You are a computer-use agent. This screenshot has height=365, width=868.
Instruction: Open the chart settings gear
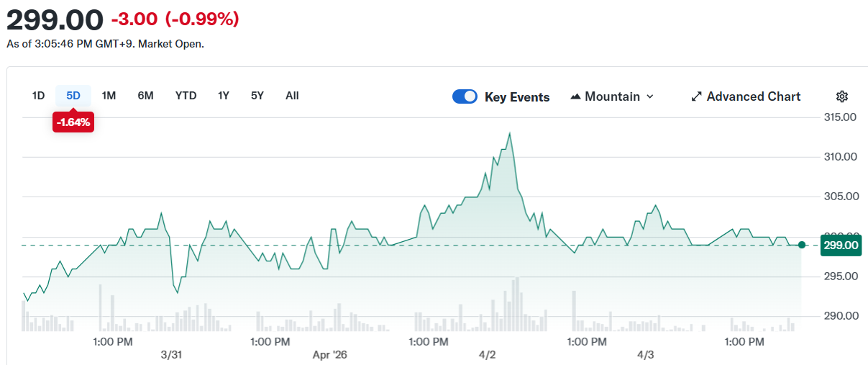pyautogui.click(x=842, y=96)
